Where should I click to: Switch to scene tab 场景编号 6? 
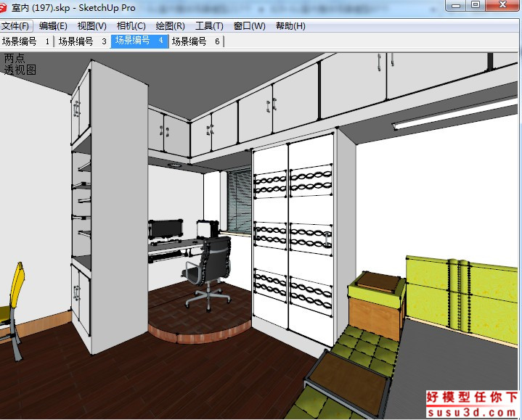click(x=197, y=41)
